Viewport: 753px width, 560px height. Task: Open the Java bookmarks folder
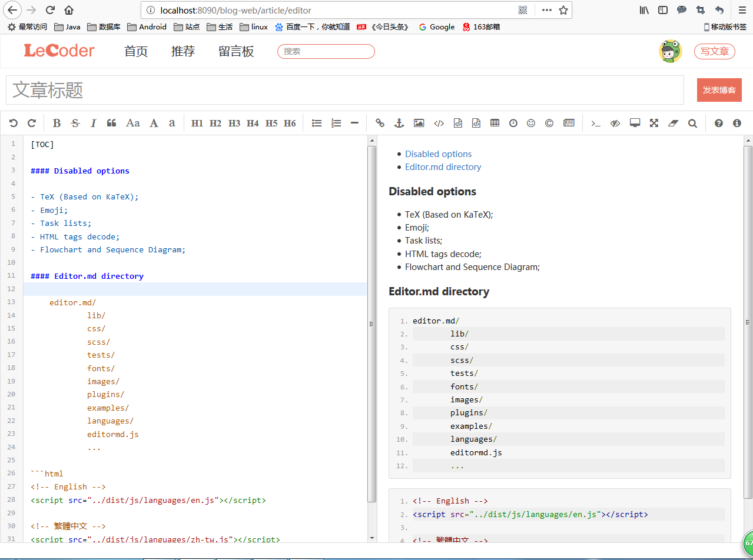[67, 27]
